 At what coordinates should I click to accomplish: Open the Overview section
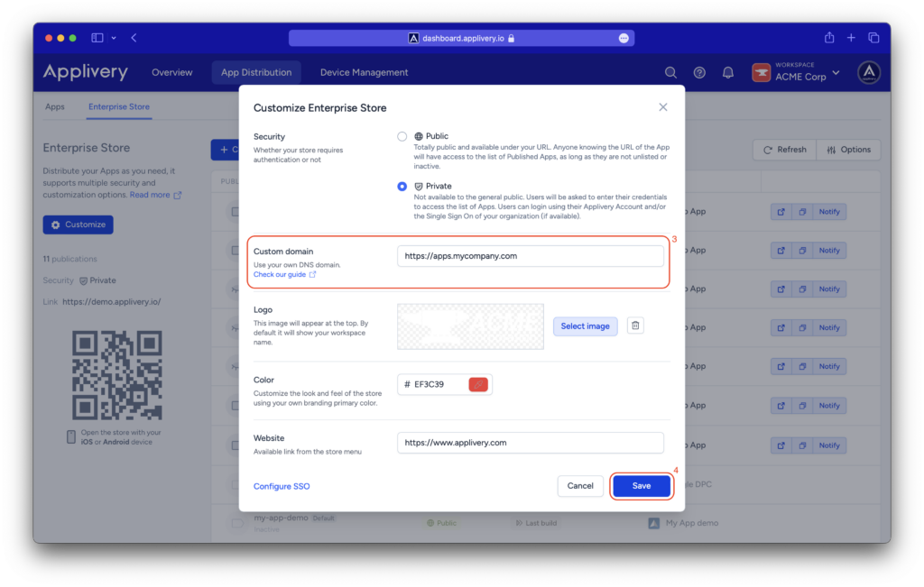tap(172, 72)
